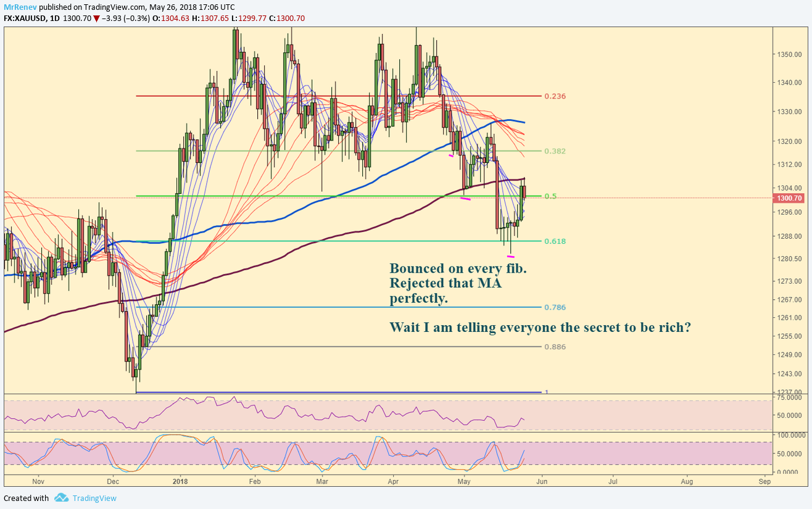Click the 1340.00 price axis label

[x=789, y=83]
